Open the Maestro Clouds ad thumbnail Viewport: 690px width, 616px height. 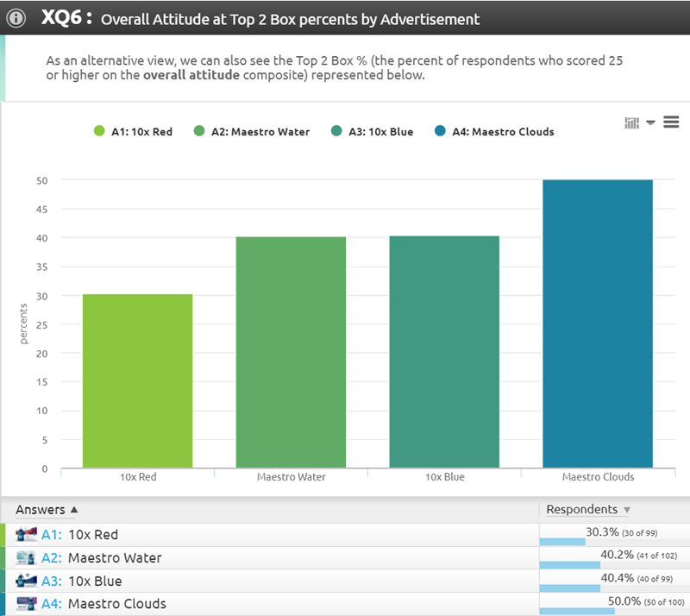point(26,604)
